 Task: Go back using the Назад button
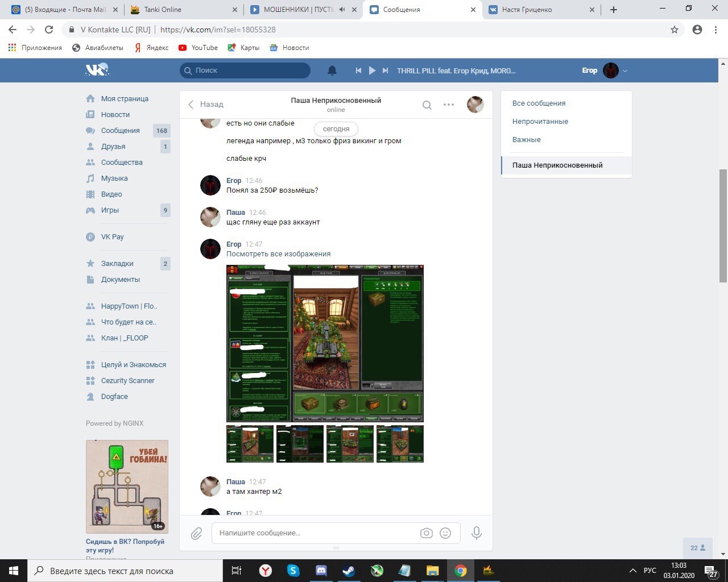tap(206, 105)
